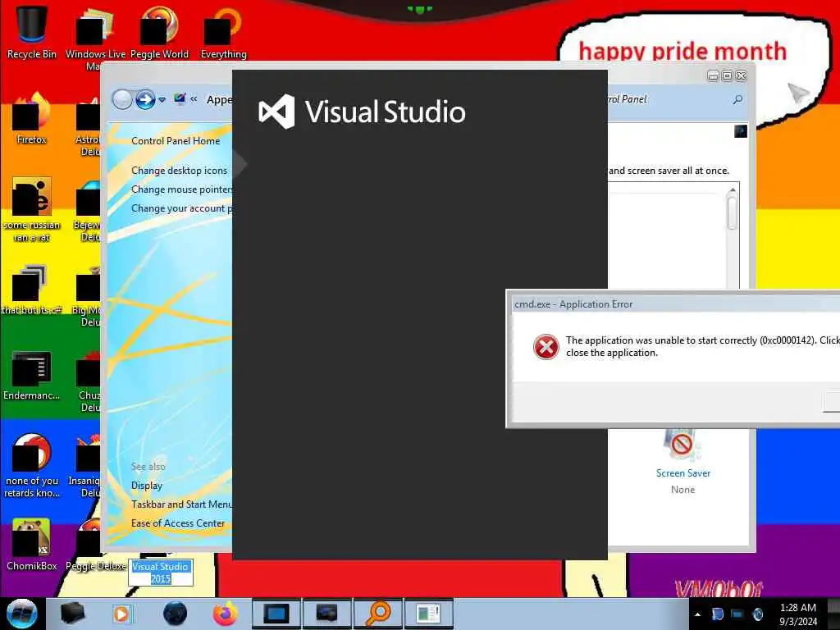840x630 pixels.
Task: Launch Windows Live Mail desktop shortcut
Action: (x=95, y=38)
